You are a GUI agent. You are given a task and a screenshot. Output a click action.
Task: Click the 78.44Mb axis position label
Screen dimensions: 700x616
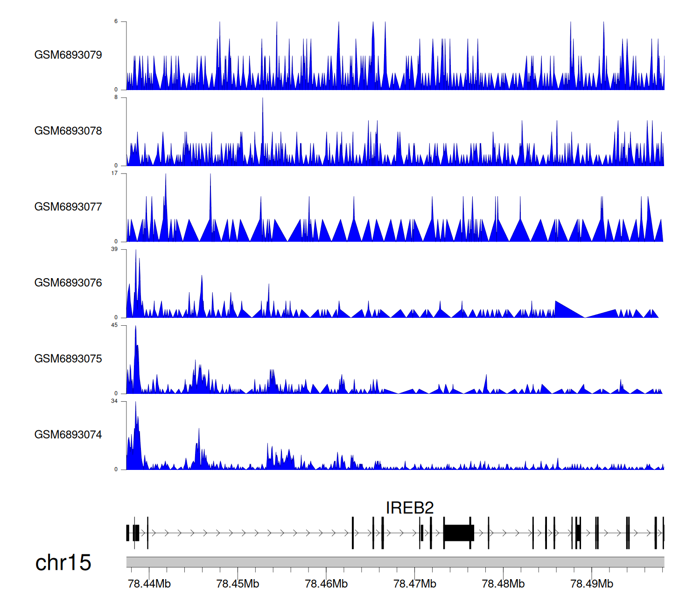[x=149, y=584]
